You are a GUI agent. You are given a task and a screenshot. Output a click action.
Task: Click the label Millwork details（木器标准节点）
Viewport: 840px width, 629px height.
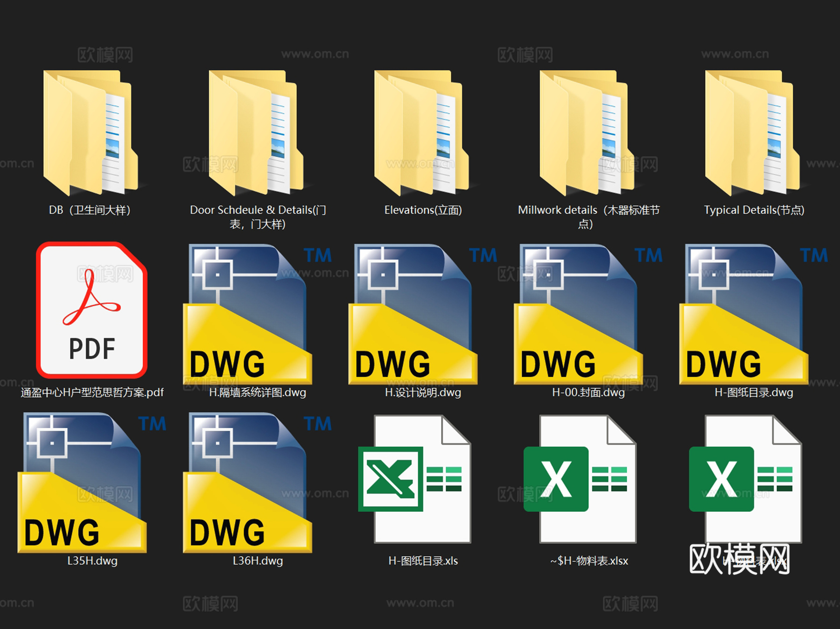pos(588,217)
